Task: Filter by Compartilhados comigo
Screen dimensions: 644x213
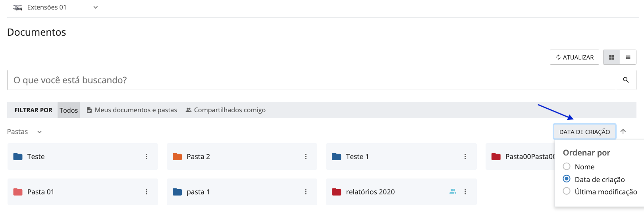Action: 226,110
